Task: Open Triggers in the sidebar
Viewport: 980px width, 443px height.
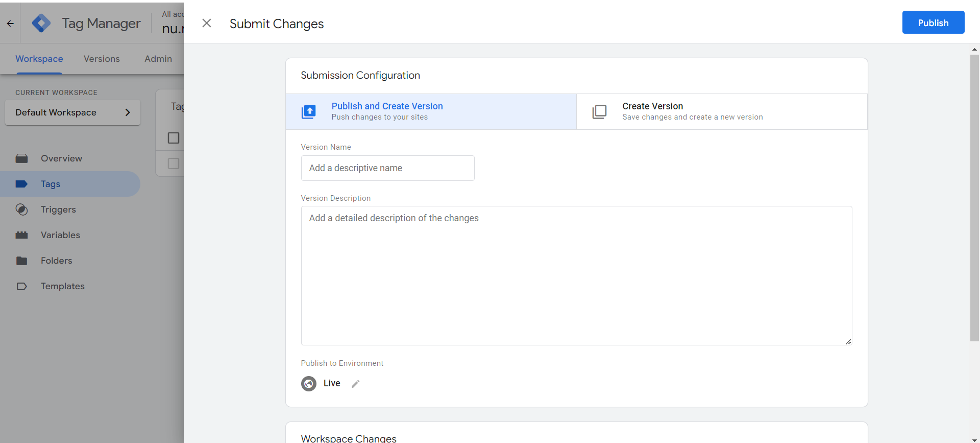Action: pos(70,209)
